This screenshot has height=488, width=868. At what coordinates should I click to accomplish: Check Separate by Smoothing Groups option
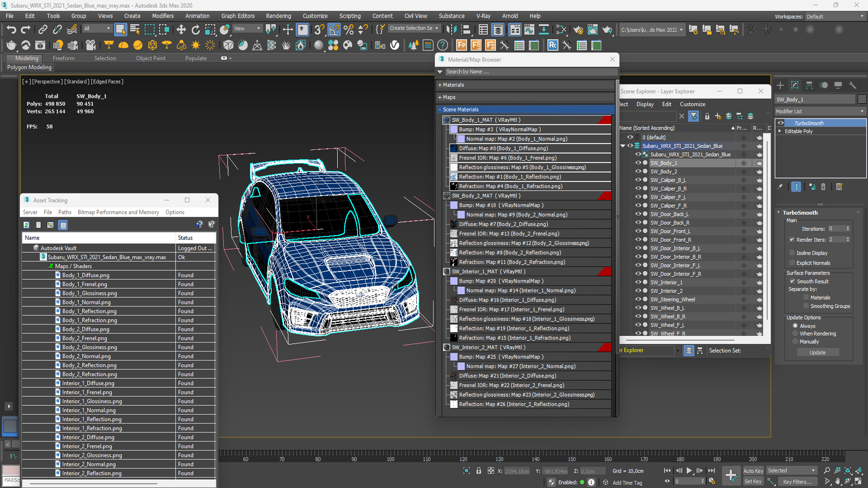pos(806,306)
